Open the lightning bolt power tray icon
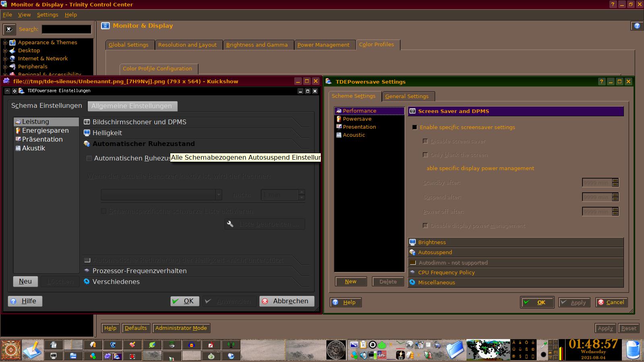The image size is (644, 362). 400,355
